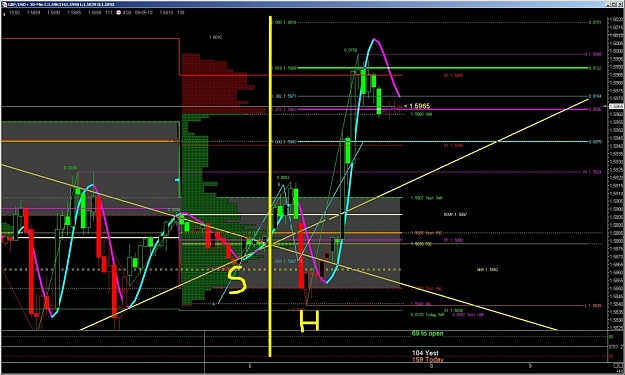Click the highlighted current price marker on price axis
Viewport: 625px width, 375px height.
[x=617, y=106]
